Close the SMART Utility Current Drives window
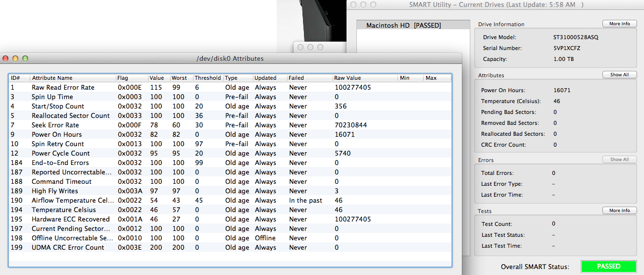The width and height of the screenshot is (644, 275). pos(353,4)
